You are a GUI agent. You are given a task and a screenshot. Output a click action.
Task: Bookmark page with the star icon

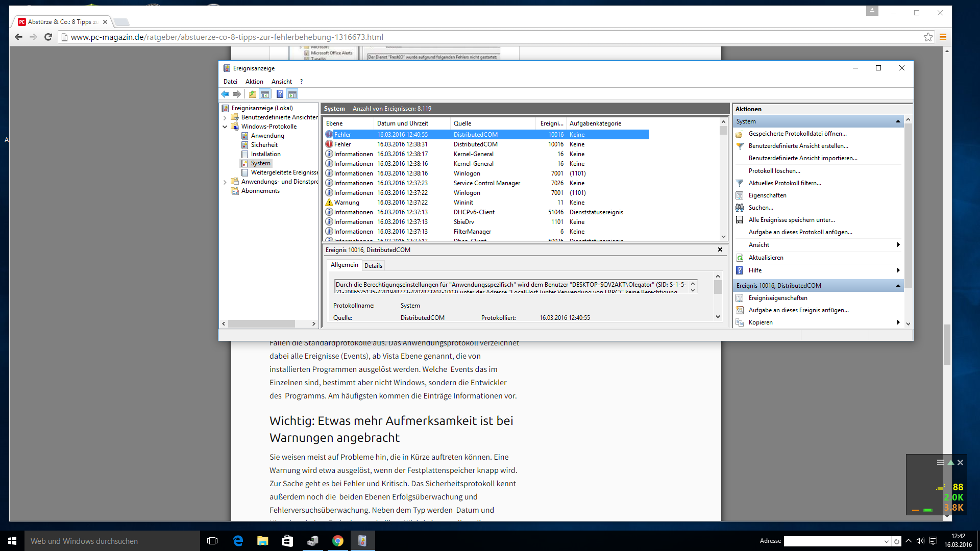pos(928,37)
